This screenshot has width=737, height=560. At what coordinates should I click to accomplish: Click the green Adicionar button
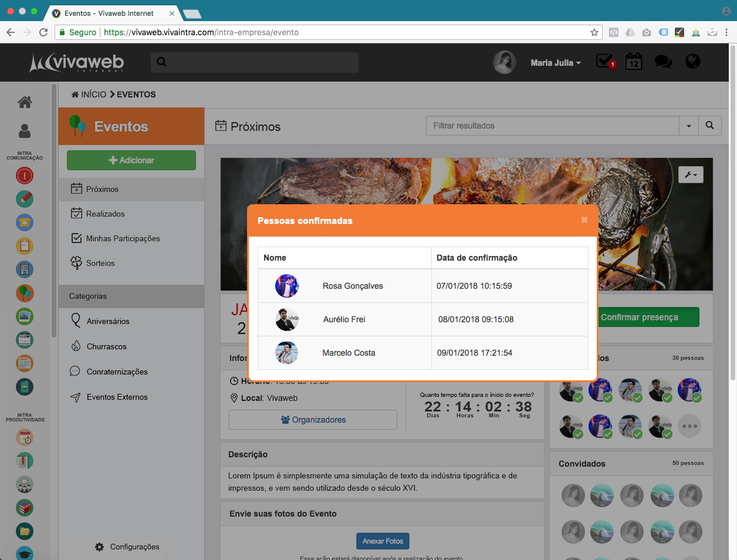(x=131, y=160)
